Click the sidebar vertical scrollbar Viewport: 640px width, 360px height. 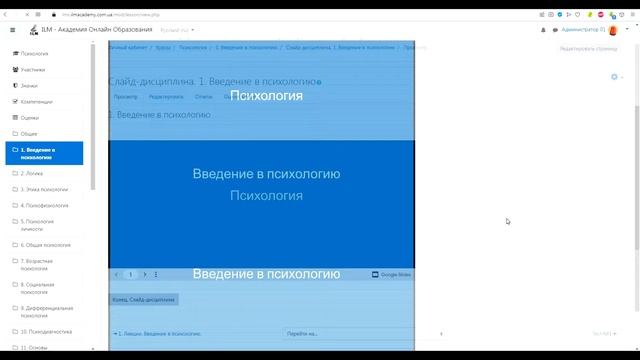point(93,116)
